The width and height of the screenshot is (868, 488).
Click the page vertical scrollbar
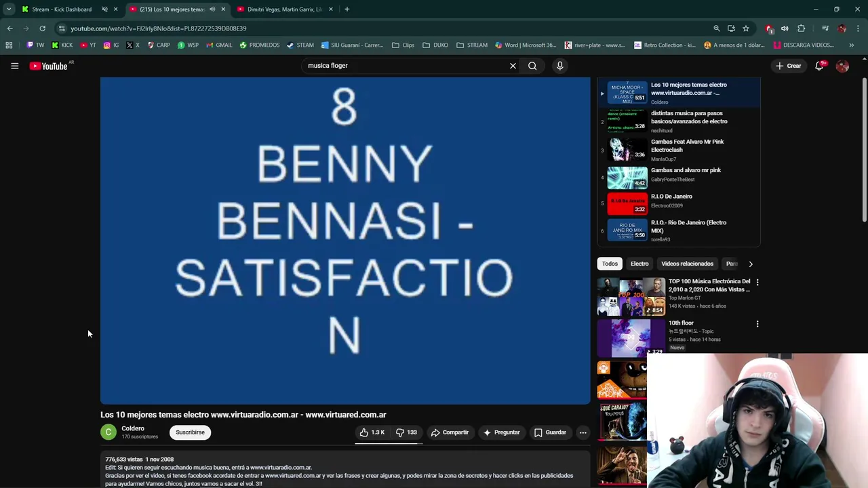864,149
